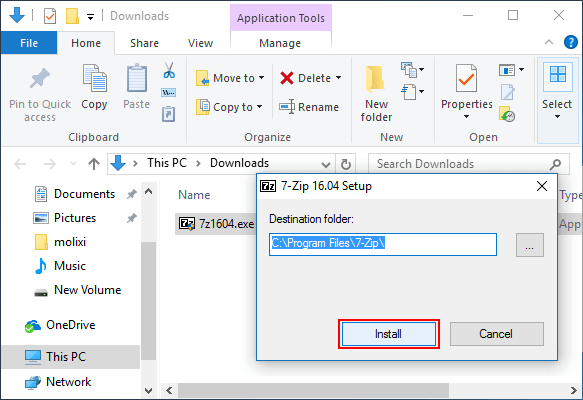Click the Select grid icon
The width and height of the screenshot is (583, 400).
pyautogui.click(x=557, y=75)
